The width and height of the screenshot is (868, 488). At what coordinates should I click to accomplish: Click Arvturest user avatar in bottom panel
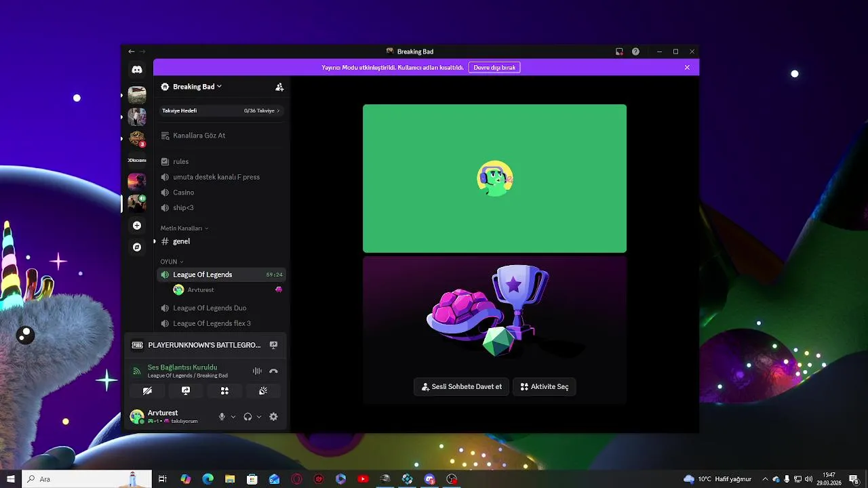137,417
